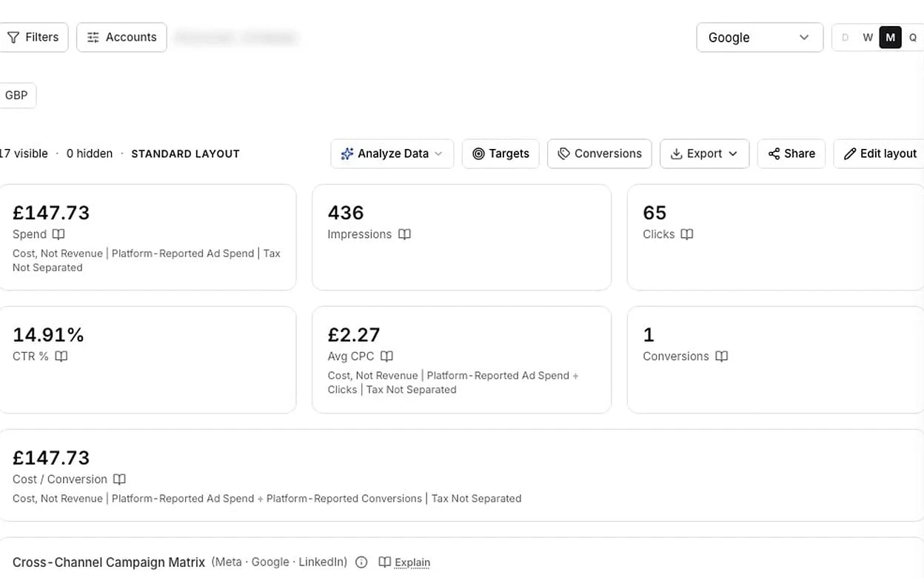The width and height of the screenshot is (924, 578).
Task: Select the D daily period toggle
Action: 846,38
